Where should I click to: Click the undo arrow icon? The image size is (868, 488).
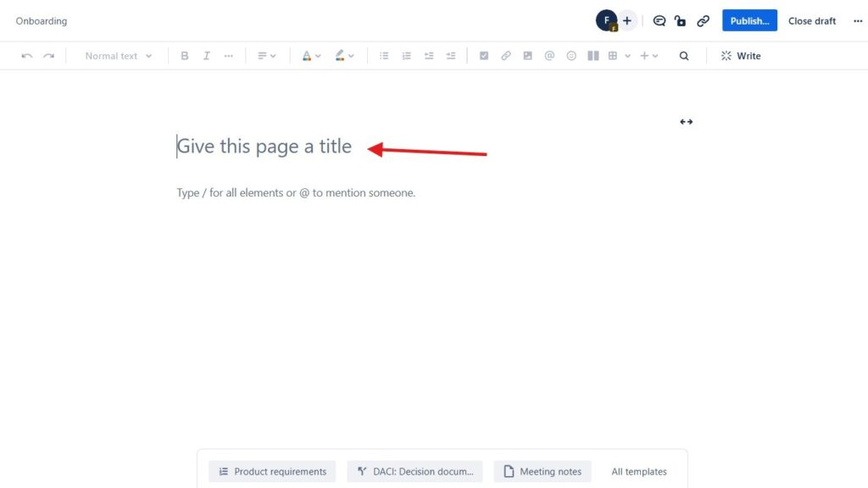click(x=27, y=56)
